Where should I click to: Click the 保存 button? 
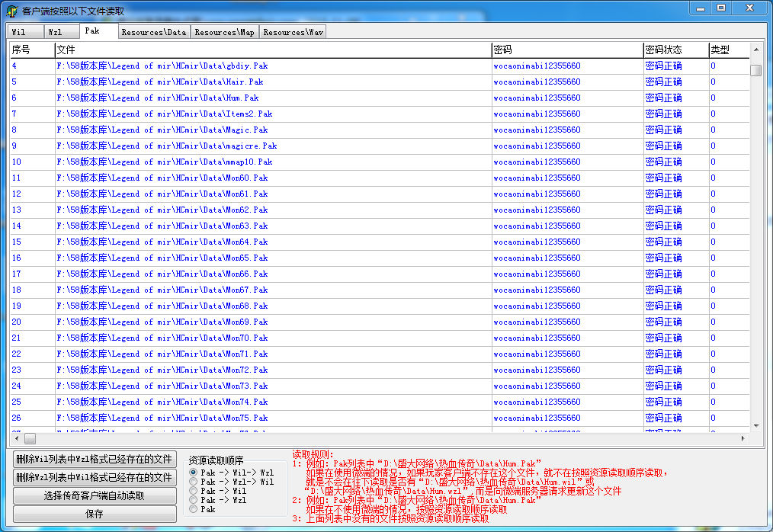tap(95, 514)
